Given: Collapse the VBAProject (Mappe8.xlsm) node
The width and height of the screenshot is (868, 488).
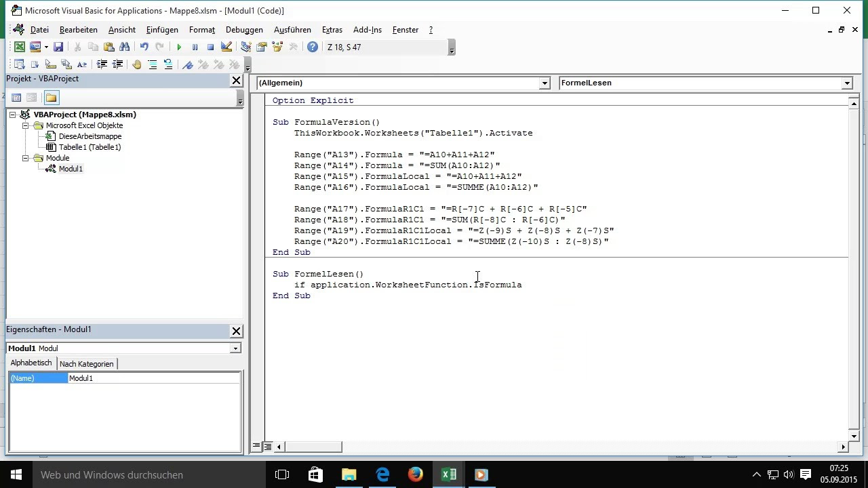Looking at the screenshot, I should point(13,115).
